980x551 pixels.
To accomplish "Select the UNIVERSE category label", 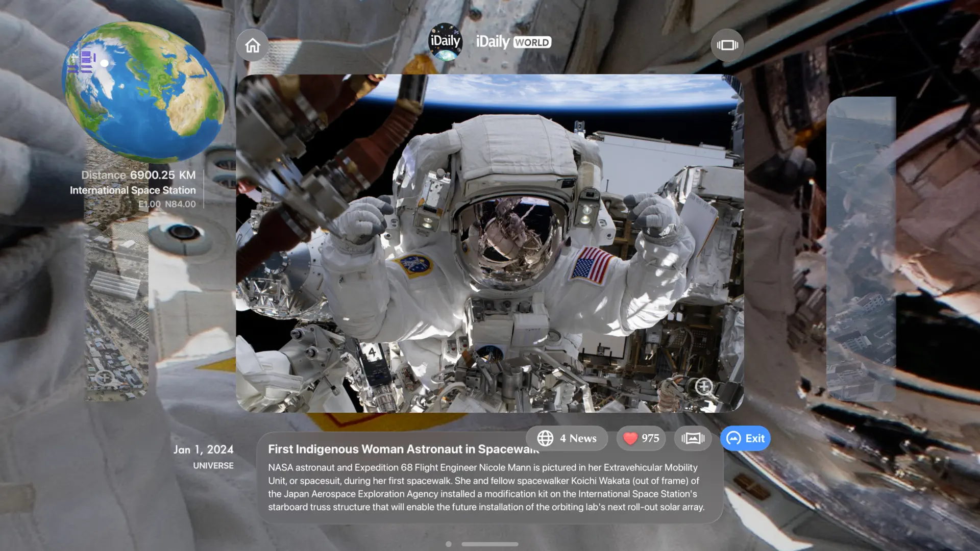I will coord(212,465).
